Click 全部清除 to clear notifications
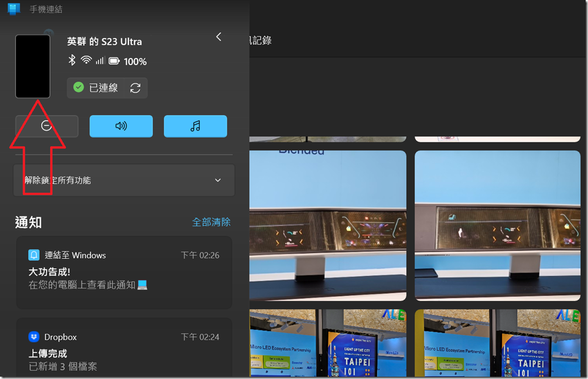This screenshot has width=588, height=379. click(211, 222)
